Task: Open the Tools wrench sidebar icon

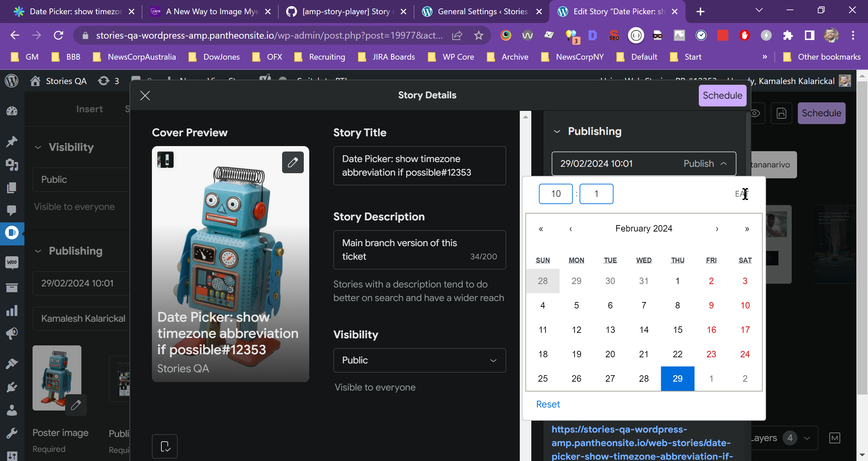Action: coord(12,433)
